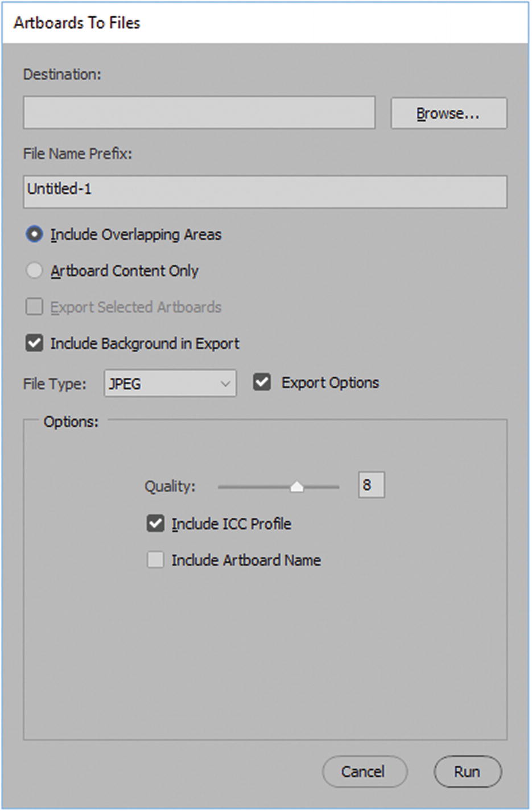The image size is (532, 812).
Task: Click the Quality label text
Action: click(170, 487)
